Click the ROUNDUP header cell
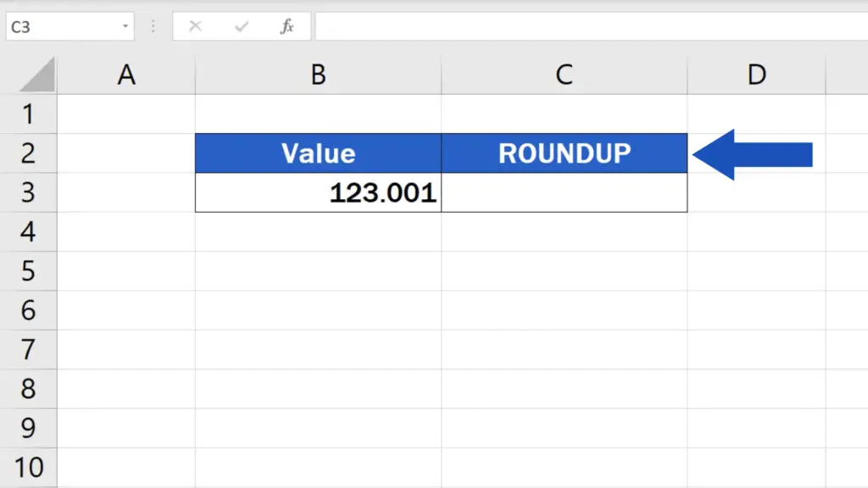Screen dimensions: 868x488 [x=564, y=153]
